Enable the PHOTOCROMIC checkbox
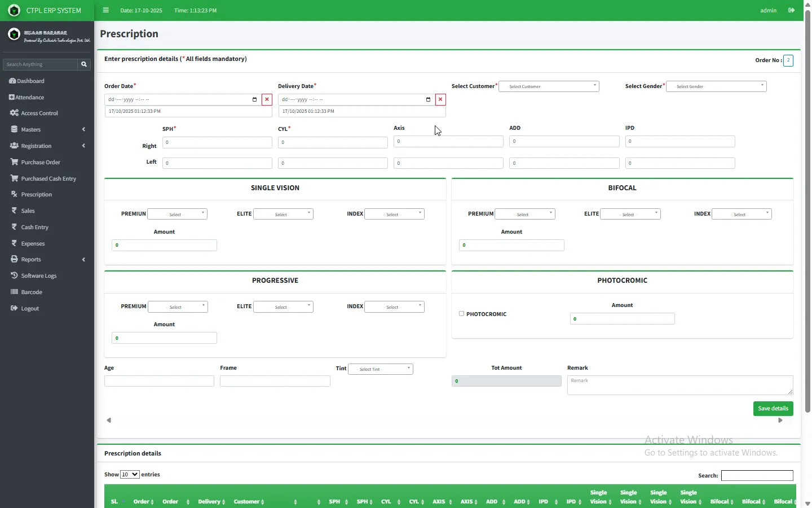Image resolution: width=812 pixels, height=508 pixels. coord(462,314)
